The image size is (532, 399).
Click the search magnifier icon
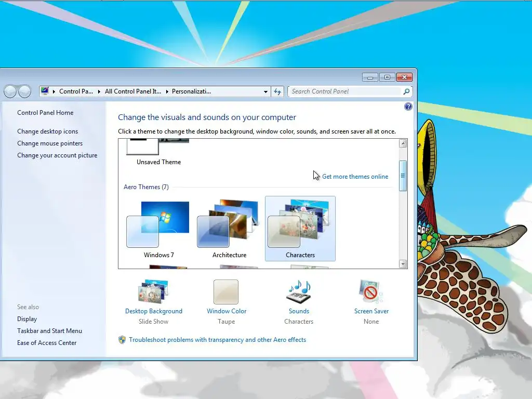point(406,91)
